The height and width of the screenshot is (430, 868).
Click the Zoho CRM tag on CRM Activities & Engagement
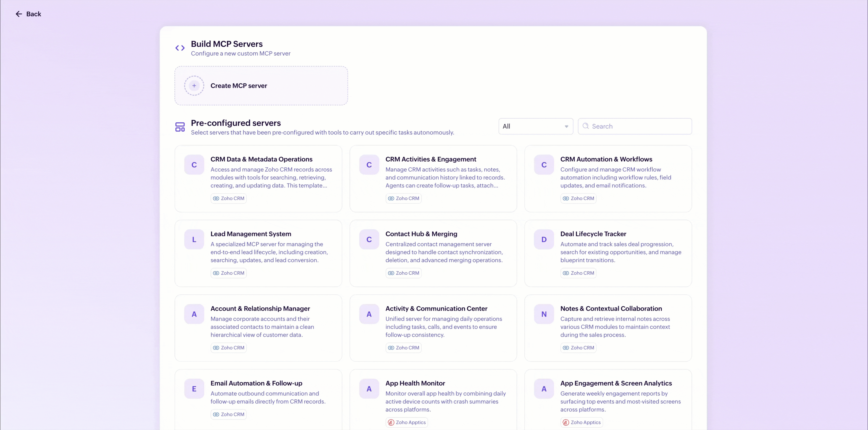tap(403, 198)
